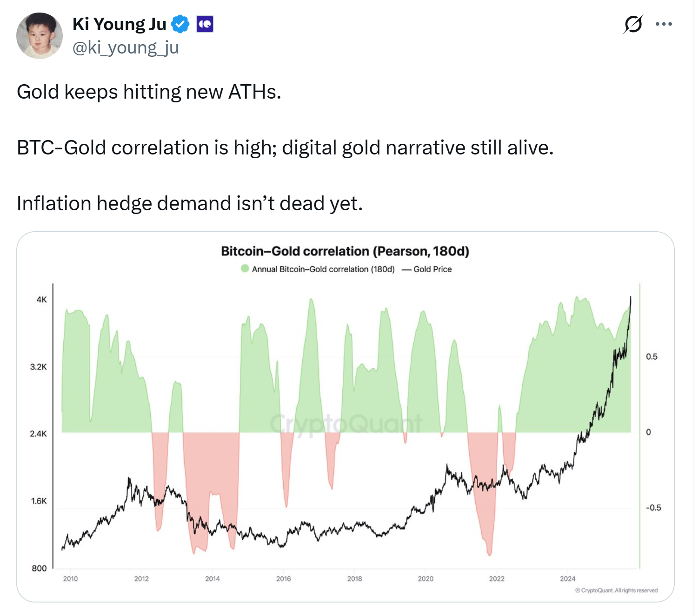Click the Grok slash icon

tap(633, 24)
